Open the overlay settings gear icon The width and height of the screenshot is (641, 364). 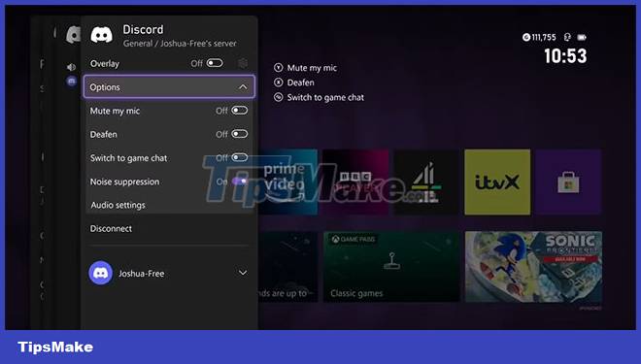click(243, 63)
